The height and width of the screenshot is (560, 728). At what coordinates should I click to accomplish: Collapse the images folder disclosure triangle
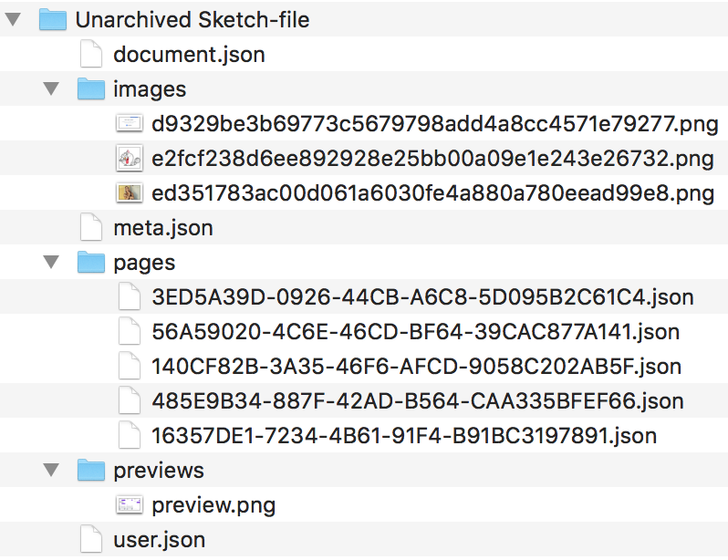(x=51, y=88)
